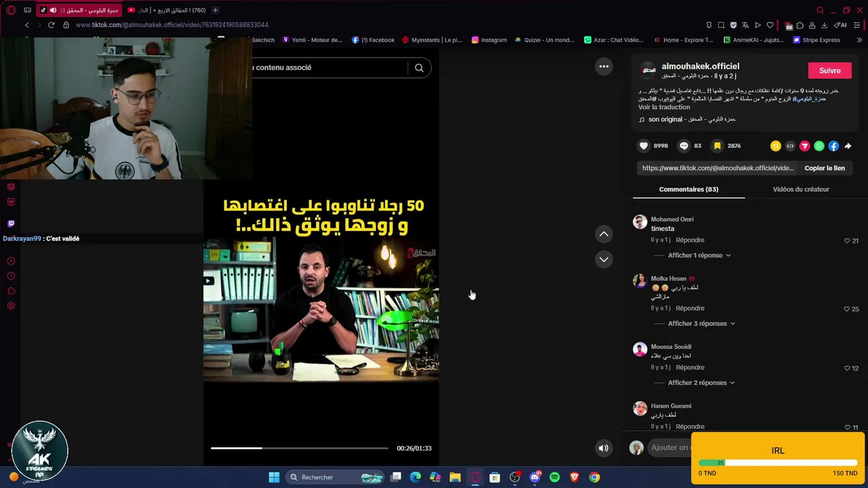The height and width of the screenshot is (488, 868).
Task: Open the Opera menu logo
Action: pyautogui.click(x=11, y=10)
